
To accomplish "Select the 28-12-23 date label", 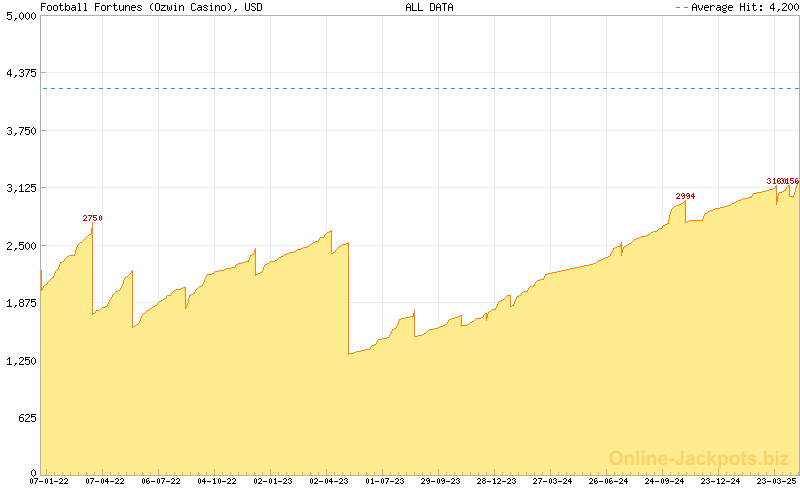I will [497, 481].
